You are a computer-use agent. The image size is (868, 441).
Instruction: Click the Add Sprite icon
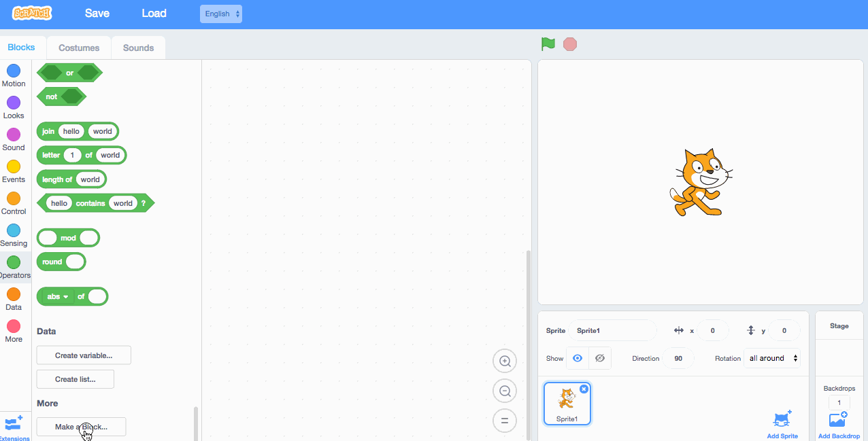782,419
